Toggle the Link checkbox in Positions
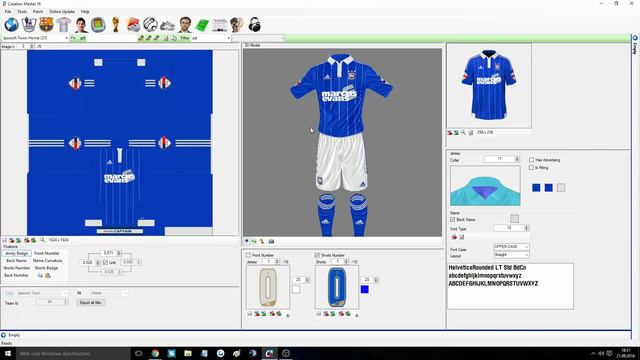This screenshot has height=360, width=640. click(x=105, y=262)
